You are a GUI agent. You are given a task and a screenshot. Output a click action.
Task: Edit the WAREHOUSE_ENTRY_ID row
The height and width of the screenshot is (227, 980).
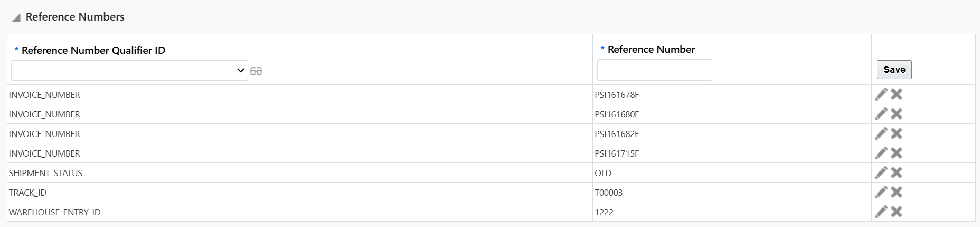pyautogui.click(x=881, y=212)
